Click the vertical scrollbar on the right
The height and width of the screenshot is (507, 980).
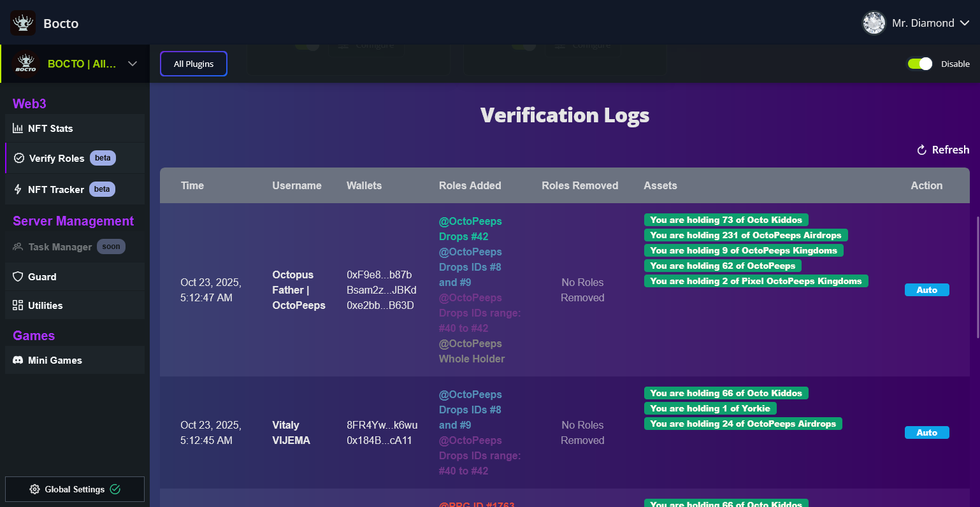(x=977, y=274)
